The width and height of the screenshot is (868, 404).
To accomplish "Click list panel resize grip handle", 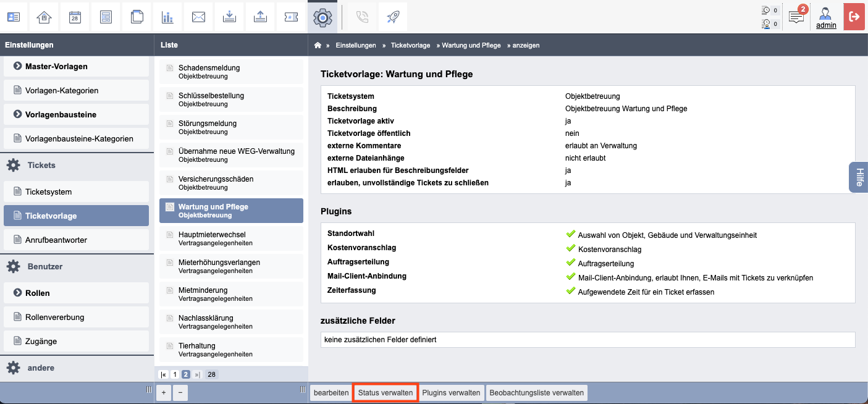I will [303, 389].
